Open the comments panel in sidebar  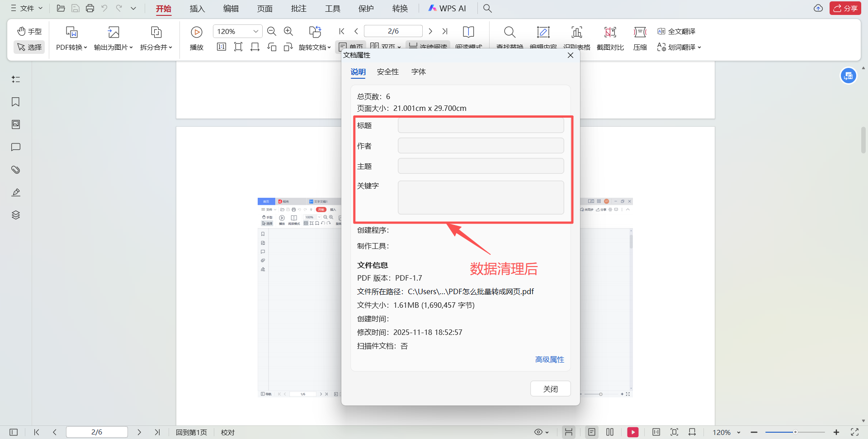[x=15, y=147]
